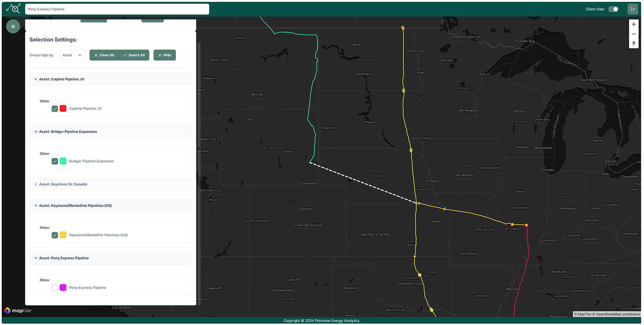Viewport: 644px width, 325px height.
Task: Click the "Omaha" city label on map
Action: (x=432, y=181)
